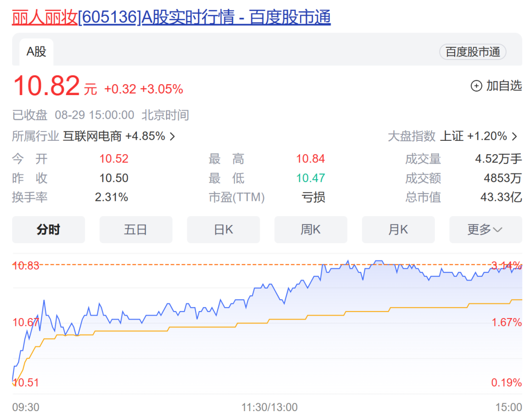Click the 昨收 value 10.50
532x418 pixels.
tap(114, 178)
